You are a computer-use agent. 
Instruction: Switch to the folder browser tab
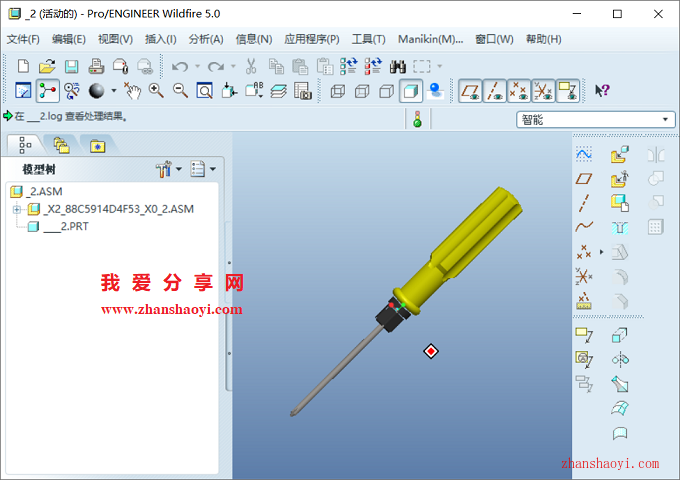[x=61, y=145]
